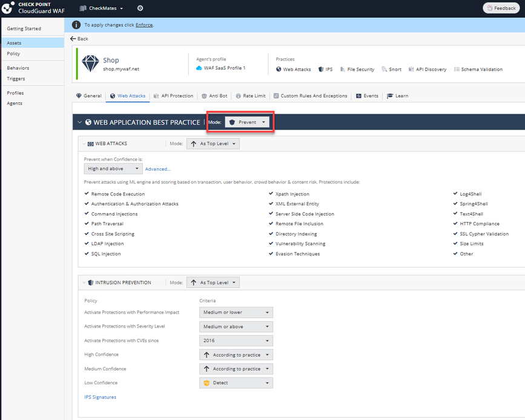Screen dimensions: 525x420
Task: Select the File Security practice icon
Action: tap(343, 70)
